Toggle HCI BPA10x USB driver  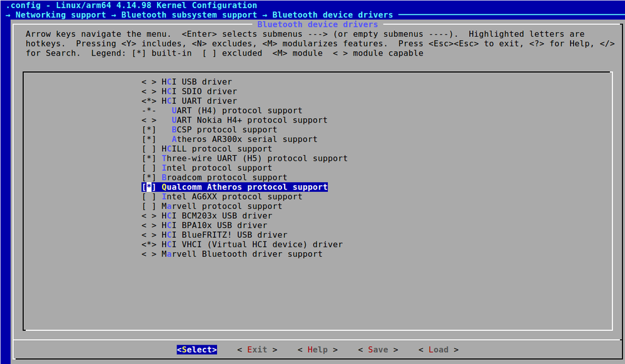[205, 225]
